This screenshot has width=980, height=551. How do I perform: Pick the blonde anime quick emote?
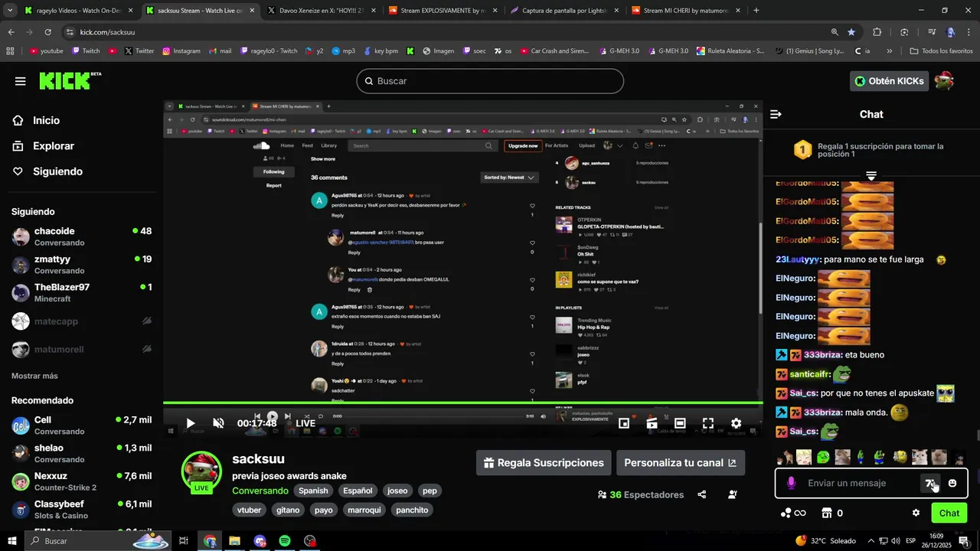click(804, 458)
